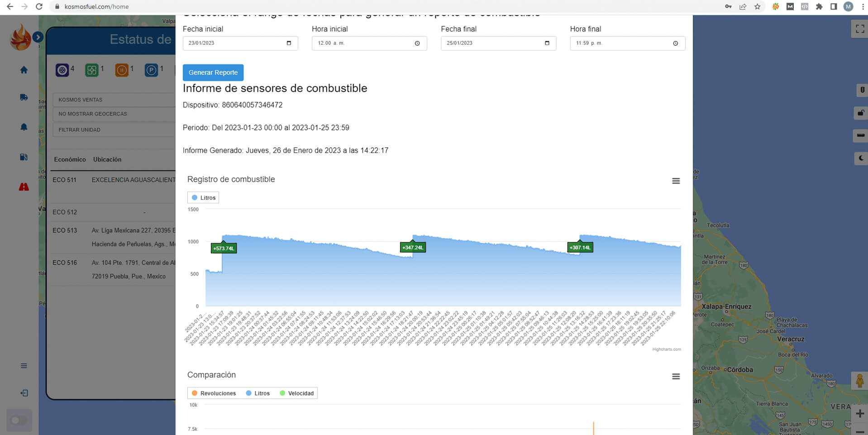Click the FILTRAR UNIDAD field
Image resolution: width=868 pixels, height=435 pixels.
point(114,130)
